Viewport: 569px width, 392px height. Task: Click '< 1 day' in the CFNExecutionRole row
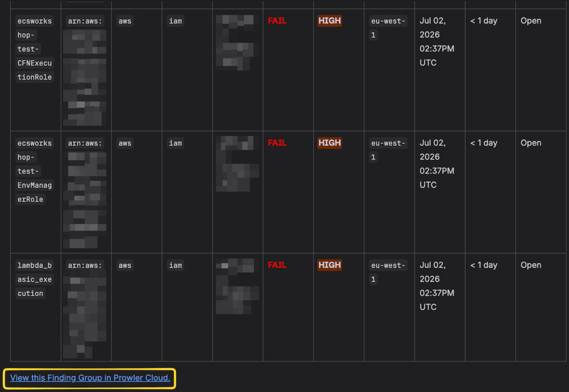pyautogui.click(x=484, y=21)
